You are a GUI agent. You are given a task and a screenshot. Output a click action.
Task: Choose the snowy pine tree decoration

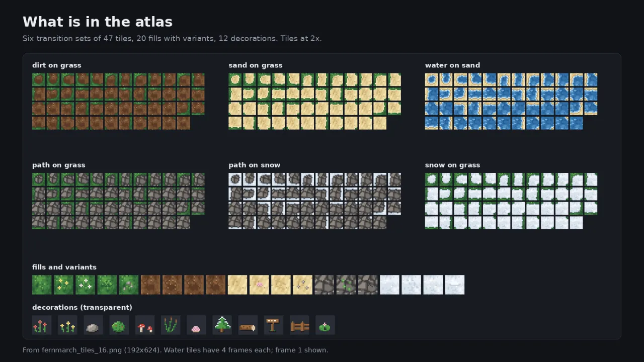click(222, 325)
